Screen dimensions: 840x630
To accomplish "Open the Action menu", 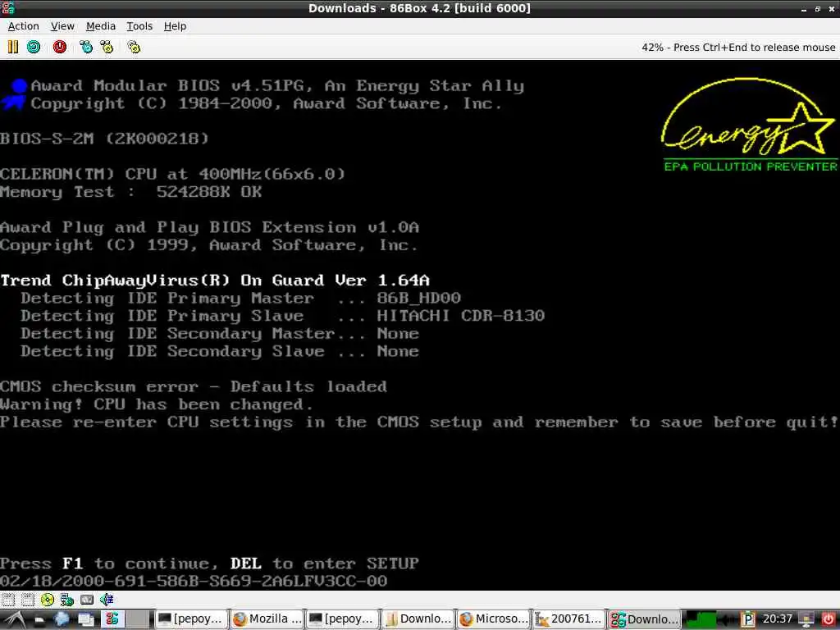I will (x=23, y=26).
